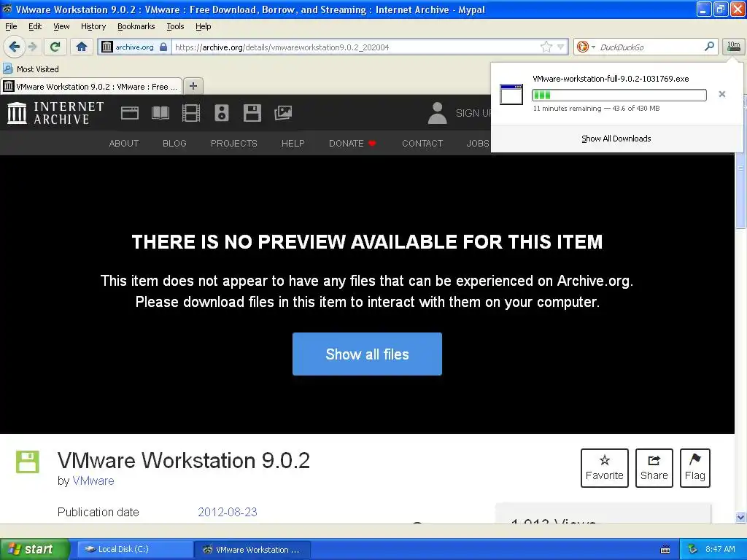The height and width of the screenshot is (560, 747).
Task: Click the DONATE link
Action: pos(352,144)
